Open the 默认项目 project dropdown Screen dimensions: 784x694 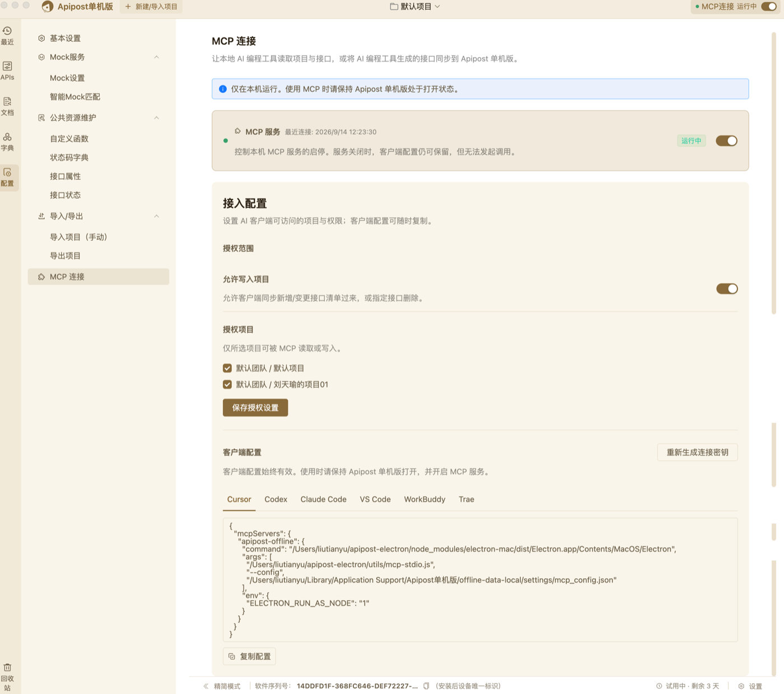(x=415, y=7)
